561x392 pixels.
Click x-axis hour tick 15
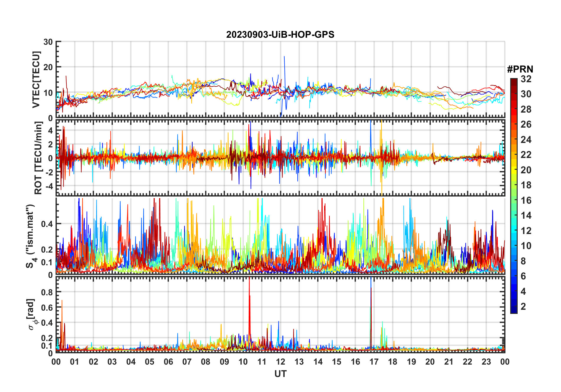(x=337, y=362)
